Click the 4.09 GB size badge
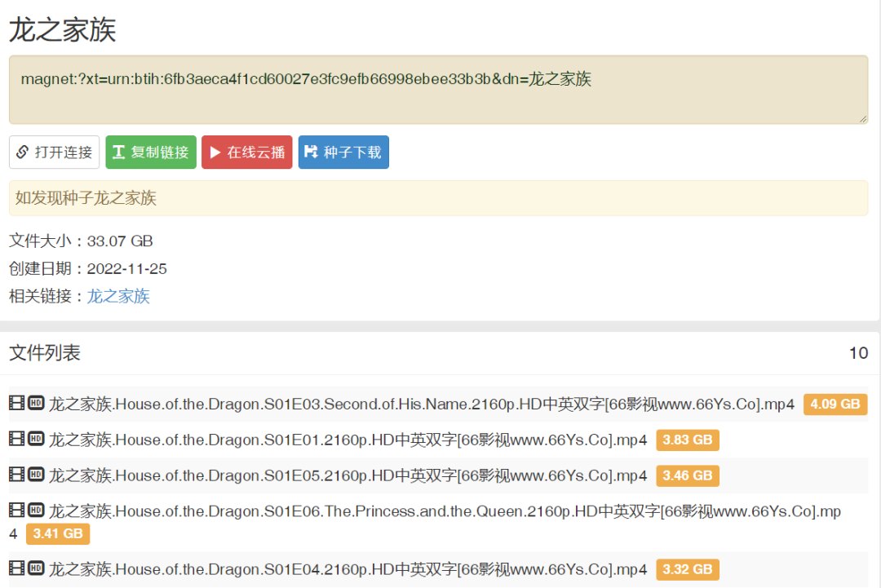Screen dimensions: 881x588 pos(835,405)
